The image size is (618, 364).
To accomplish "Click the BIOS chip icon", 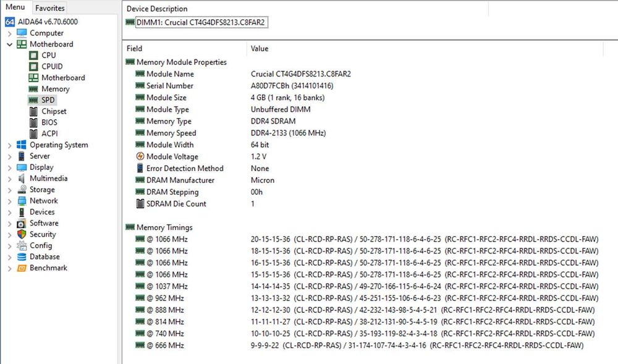I will click(x=33, y=122).
